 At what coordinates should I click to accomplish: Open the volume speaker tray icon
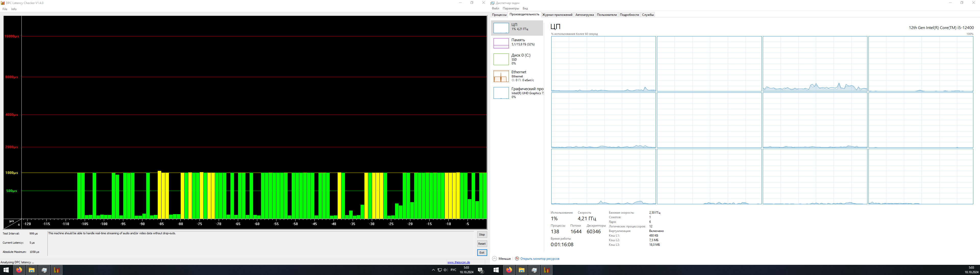pyautogui.click(x=446, y=270)
